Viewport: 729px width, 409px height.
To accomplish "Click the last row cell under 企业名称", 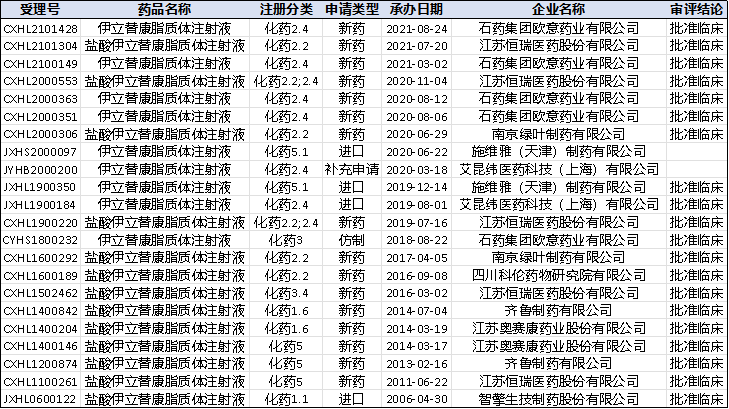I will [558, 398].
